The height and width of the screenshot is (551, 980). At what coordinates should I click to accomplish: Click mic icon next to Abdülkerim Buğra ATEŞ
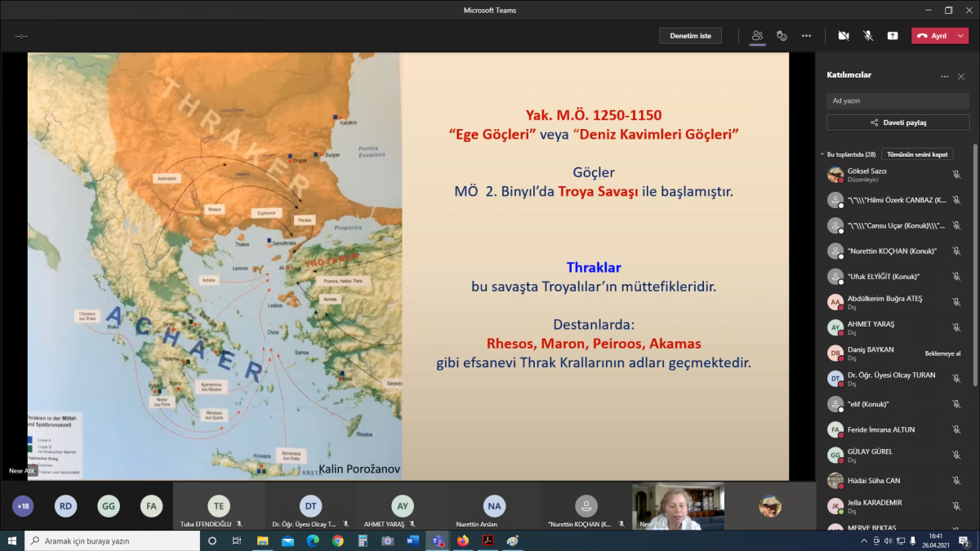coord(956,302)
